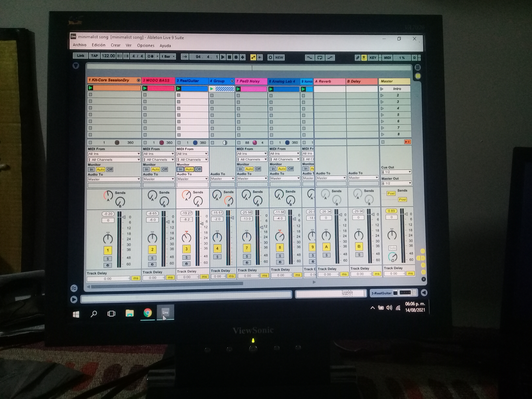532x399 pixels.
Task: Open track 1 MIDI From All Ins dropdown
Action: click(x=114, y=154)
